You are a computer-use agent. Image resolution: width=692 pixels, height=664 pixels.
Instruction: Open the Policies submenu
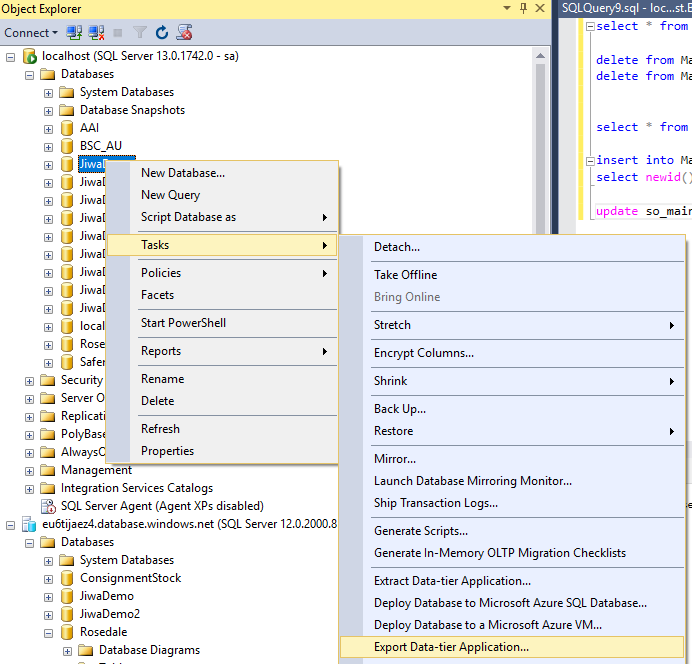pyautogui.click(x=222, y=273)
